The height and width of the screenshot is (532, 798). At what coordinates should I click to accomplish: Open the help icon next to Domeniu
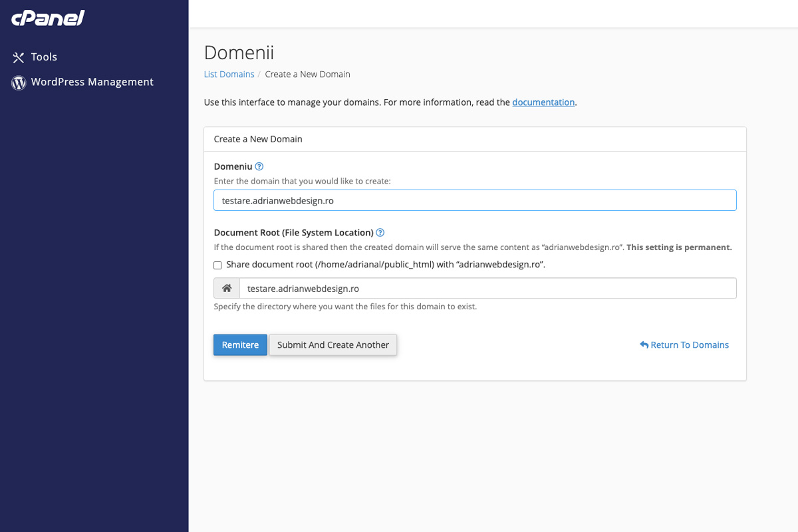(x=259, y=166)
